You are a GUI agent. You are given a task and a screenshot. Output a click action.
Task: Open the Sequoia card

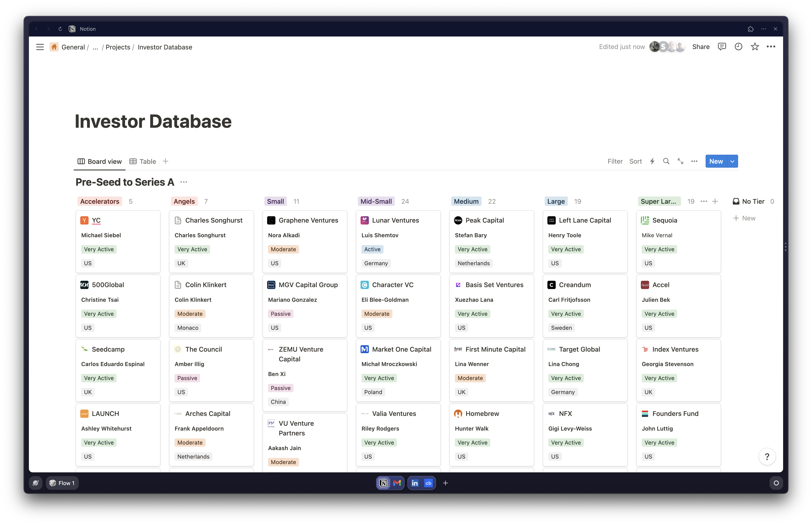coord(678,241)
